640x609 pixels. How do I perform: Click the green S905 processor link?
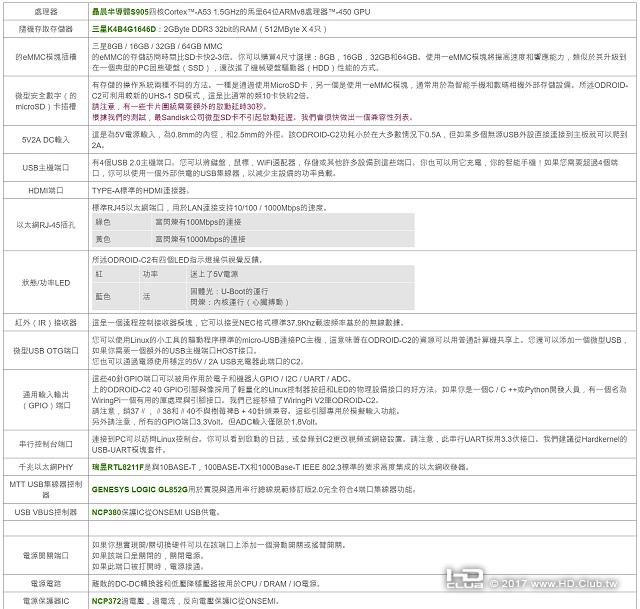pos(120,12)
